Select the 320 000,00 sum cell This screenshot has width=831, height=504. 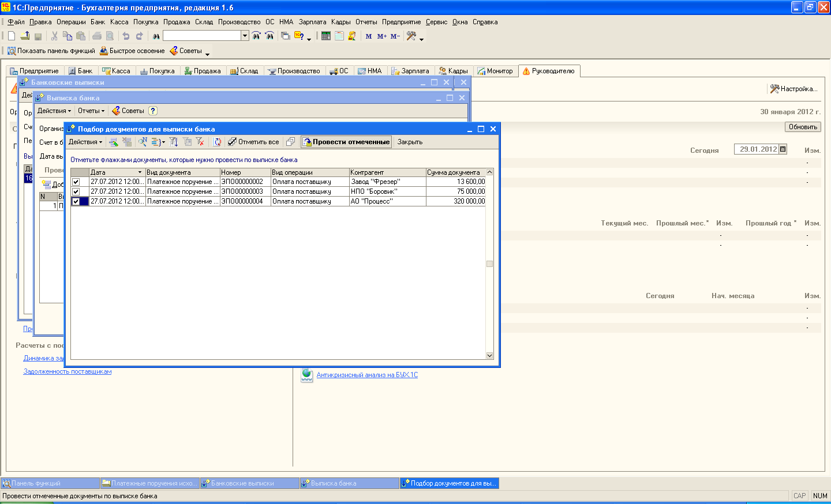coord(455,201)
